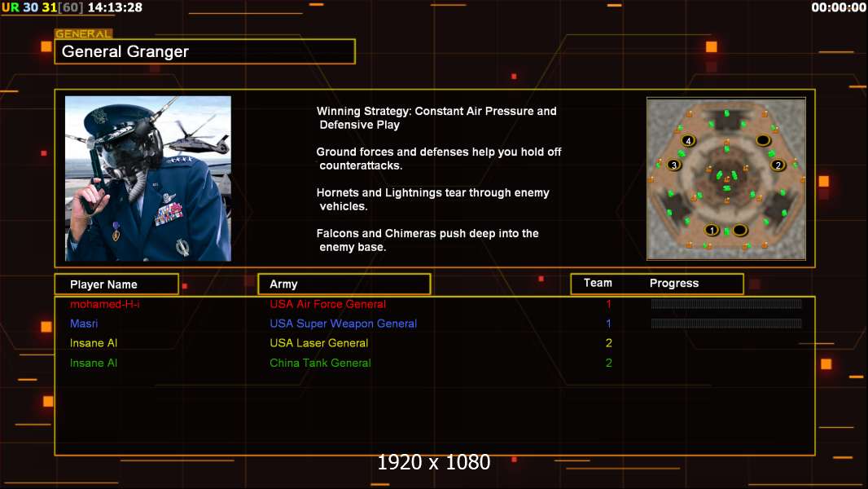The width and height of the screenshot is (868, 489).
Task: Click the Ground forces and defenses tip
Action: pos(438,158)
